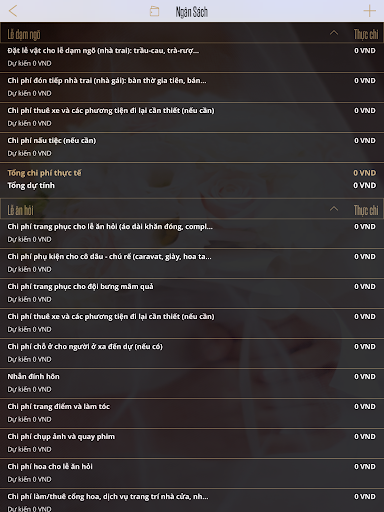Collapse the Lễ dạm ngõ section chevron
Viewport: 384px width, 512px height.
point(334,33)
